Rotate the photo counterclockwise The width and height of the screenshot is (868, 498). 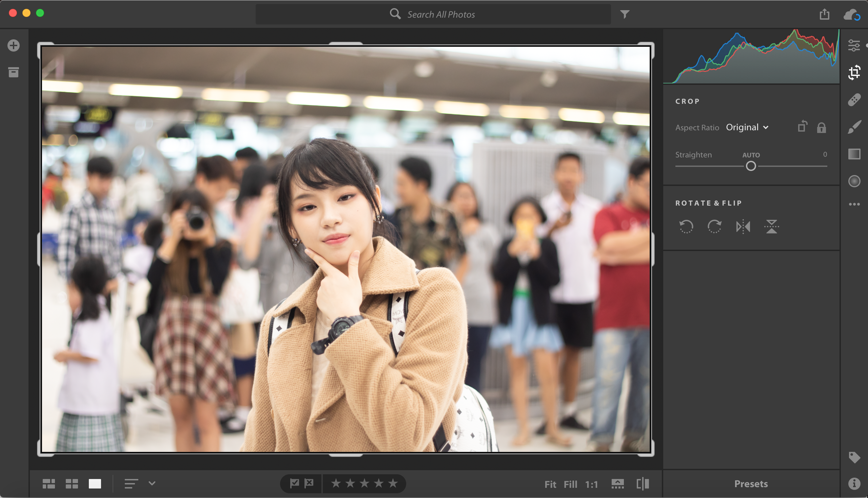pyautogui.click(x=686, y=226)
